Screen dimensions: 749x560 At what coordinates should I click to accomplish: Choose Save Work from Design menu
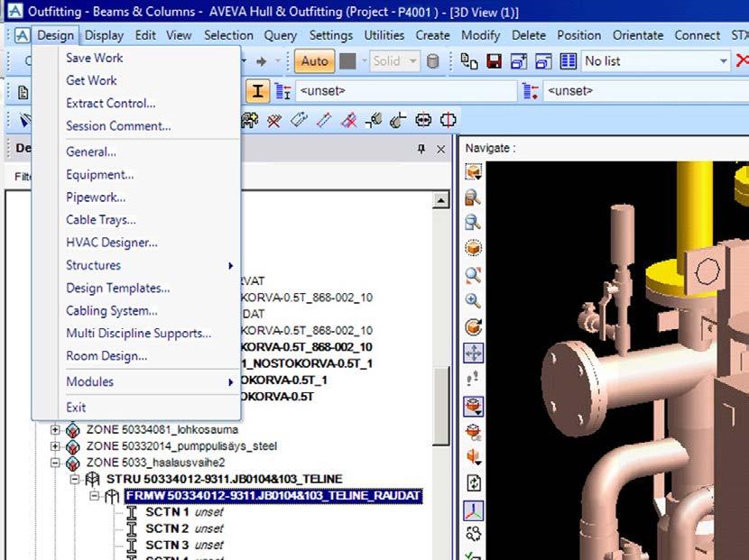coord(95,58)
